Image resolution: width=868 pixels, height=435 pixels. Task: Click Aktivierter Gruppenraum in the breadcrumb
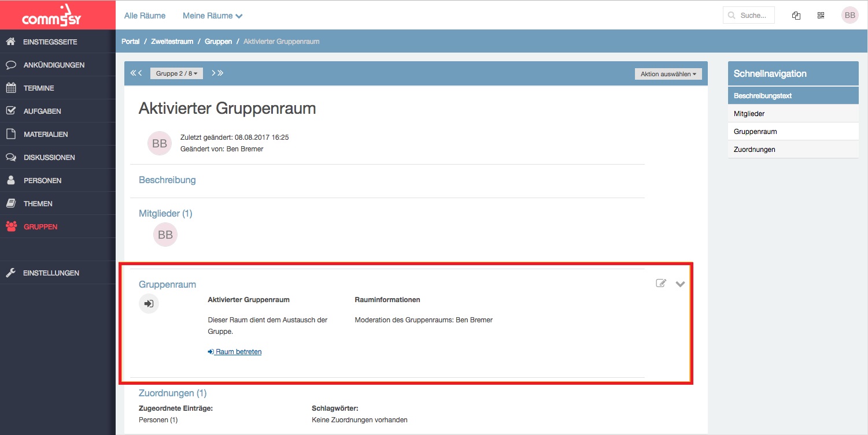(281, 42)
